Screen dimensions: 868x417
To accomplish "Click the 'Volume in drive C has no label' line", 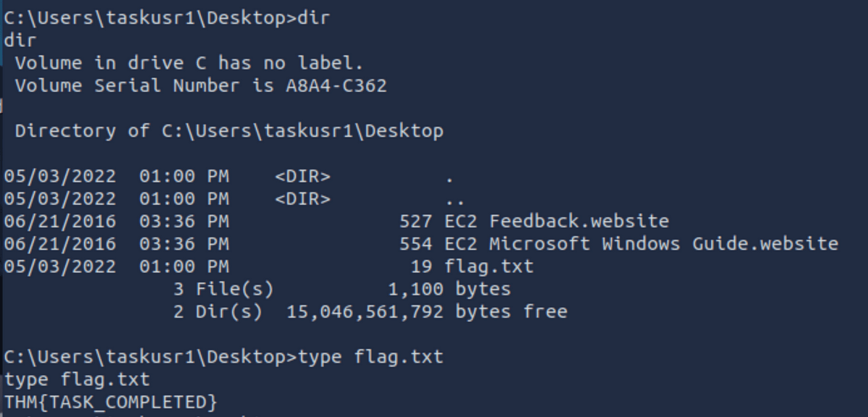I will pyautogui.click(x=189, y=63).
